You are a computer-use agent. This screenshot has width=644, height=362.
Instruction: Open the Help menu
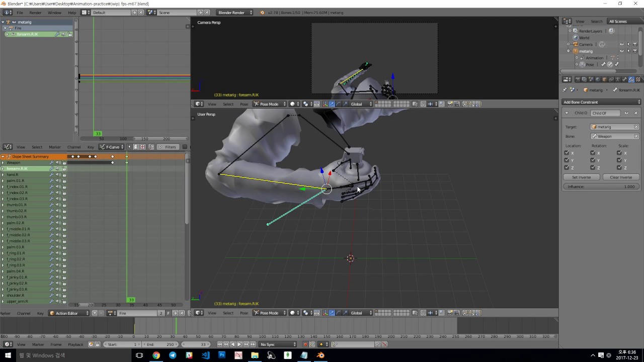tap(72, 12)
